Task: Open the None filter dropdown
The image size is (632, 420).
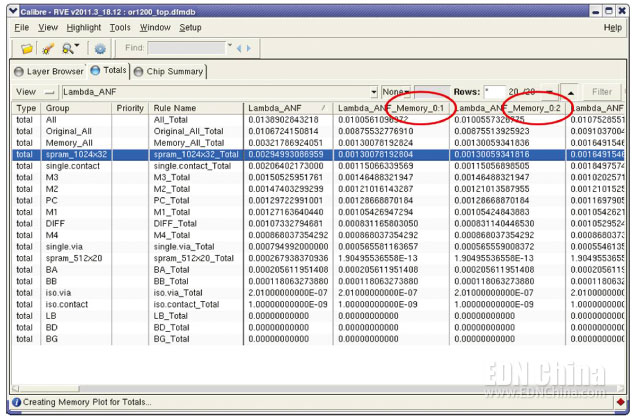Action: click(x=395, y=92)
